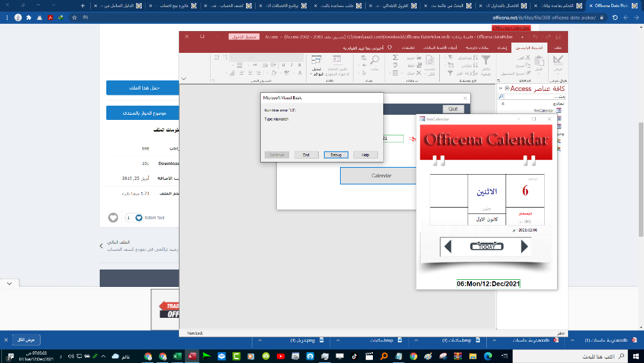Click the Font Color A icon

[x=300, y=73]
